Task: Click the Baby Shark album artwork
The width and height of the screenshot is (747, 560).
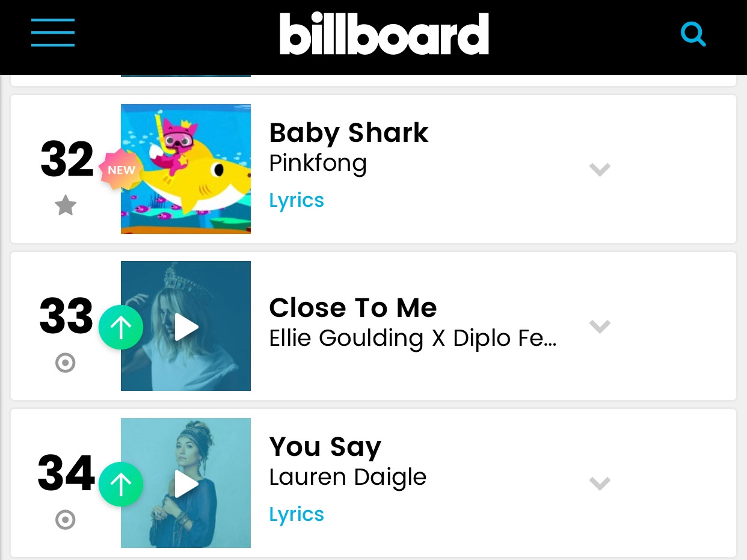Action: click(186, 169)
